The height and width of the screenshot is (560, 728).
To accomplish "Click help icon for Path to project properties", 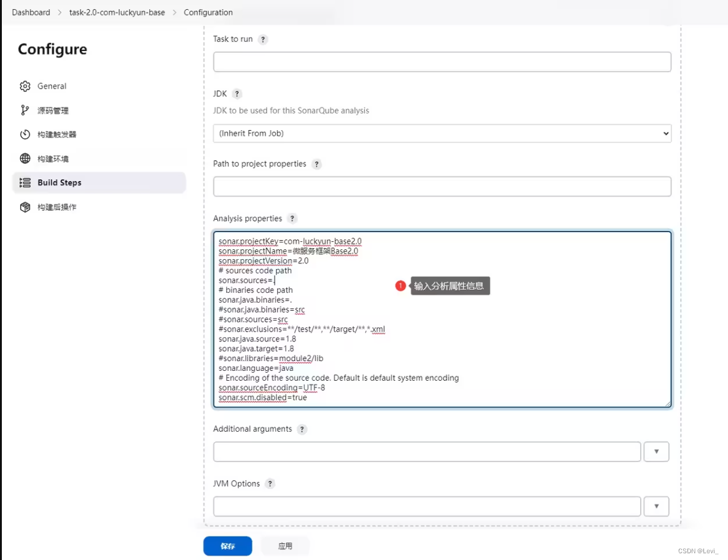I will [x=316, y=164].
